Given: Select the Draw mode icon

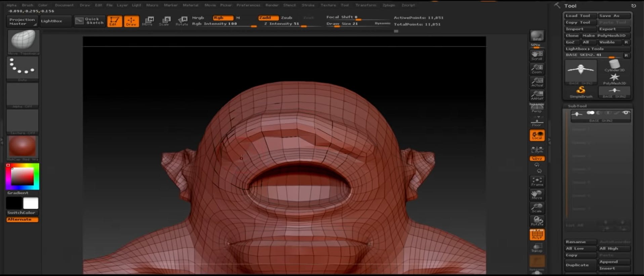Looking at the screenshot, I should tap(131, 21).
